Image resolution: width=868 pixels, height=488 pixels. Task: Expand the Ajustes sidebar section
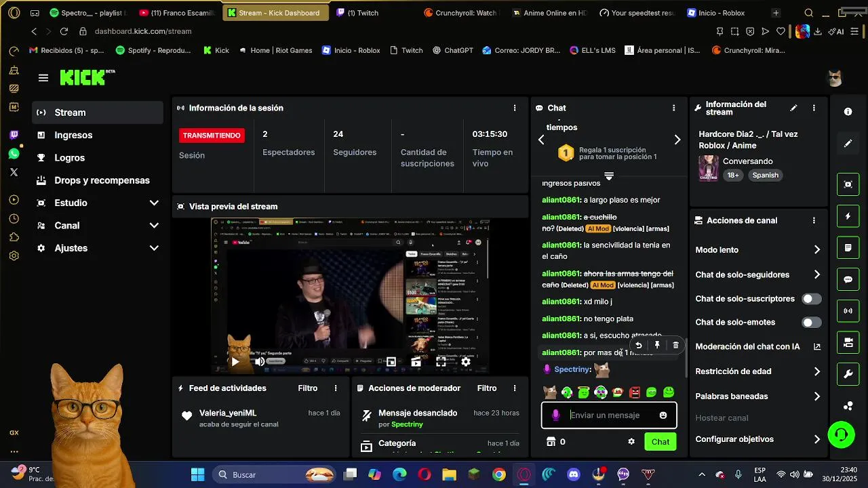coord(98,248)
